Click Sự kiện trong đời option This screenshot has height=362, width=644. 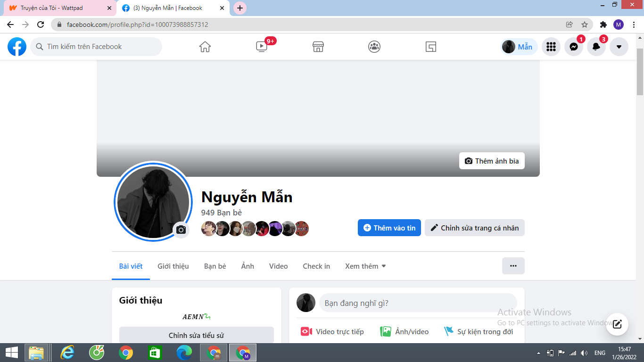click(x=479, y=331)
